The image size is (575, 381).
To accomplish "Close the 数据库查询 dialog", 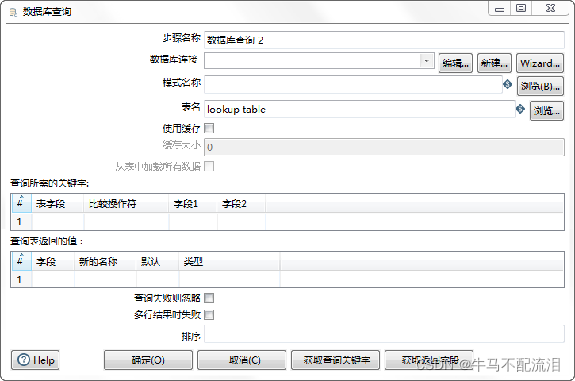I will (x=550, y=9).
